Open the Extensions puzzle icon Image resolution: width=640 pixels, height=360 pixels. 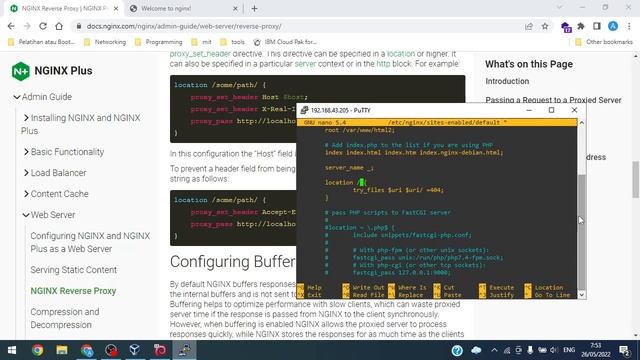tap(581, 26)
